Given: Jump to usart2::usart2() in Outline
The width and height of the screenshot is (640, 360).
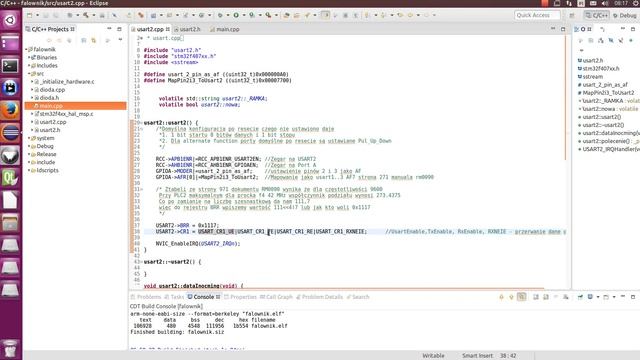Looking at the screenshot, I should coord(602,117).
